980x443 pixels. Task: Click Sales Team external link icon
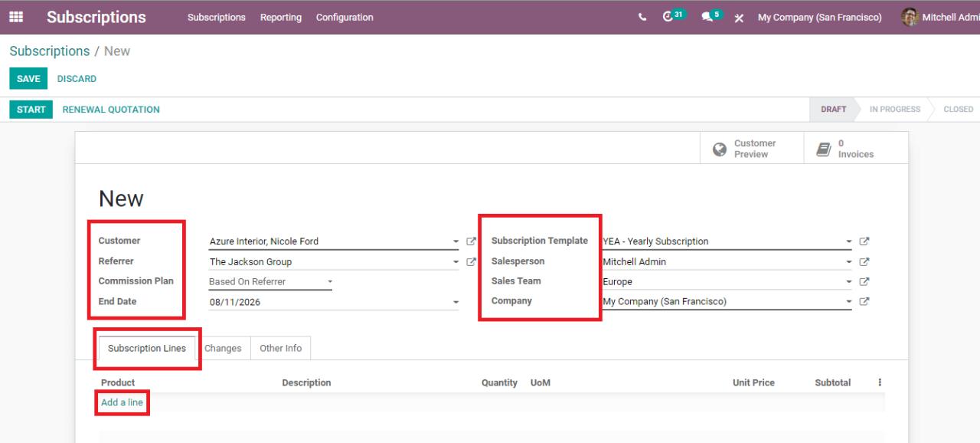[864, 281]
